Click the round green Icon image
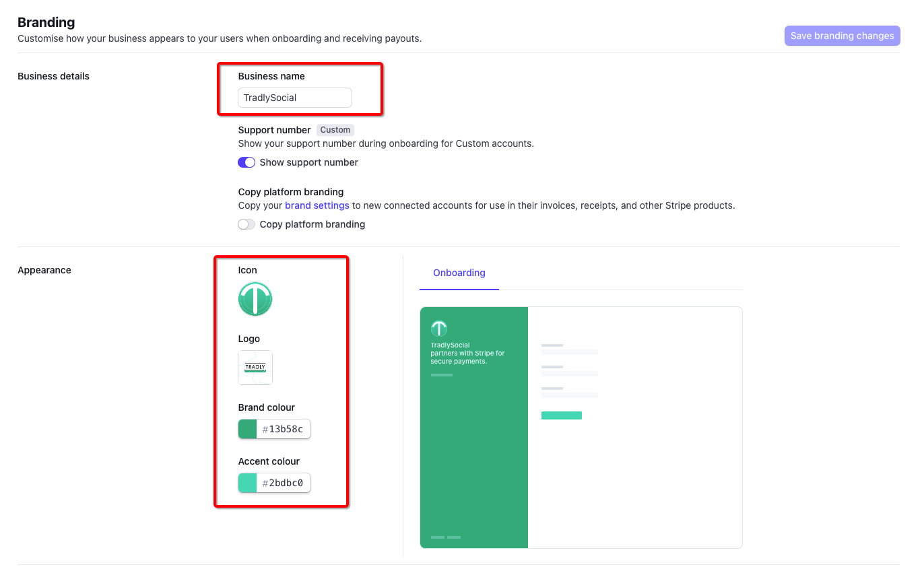The height and width of the screenshot is (571, 924). pos(255,299)
